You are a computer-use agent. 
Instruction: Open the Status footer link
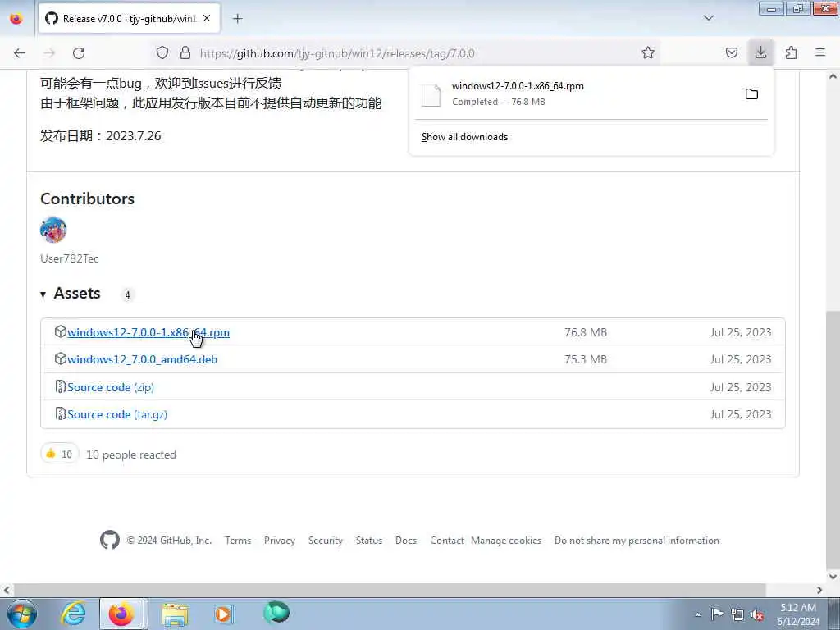point(369,541)
